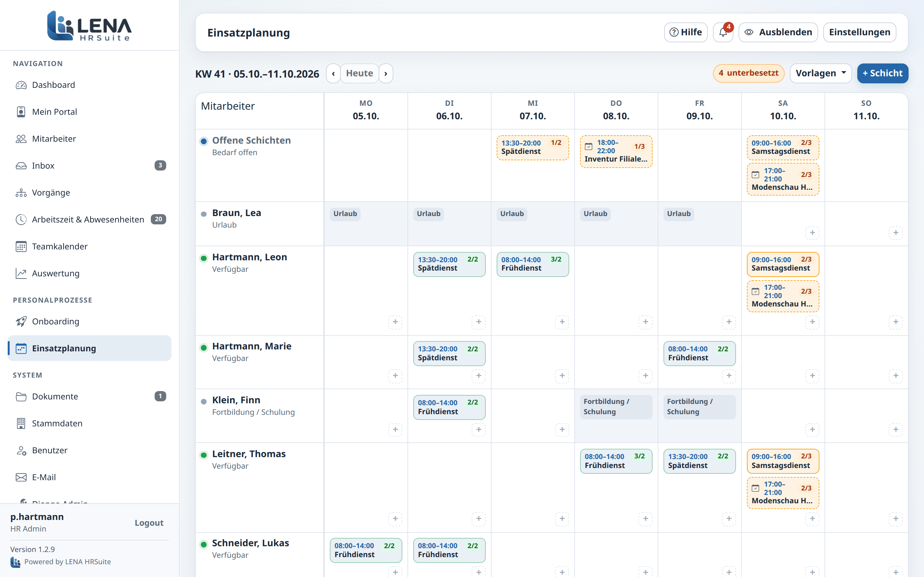Click the + Schicht button
The height and width of the screenshot is (577, 924).
pyautogui.click(x=882, y=73)
